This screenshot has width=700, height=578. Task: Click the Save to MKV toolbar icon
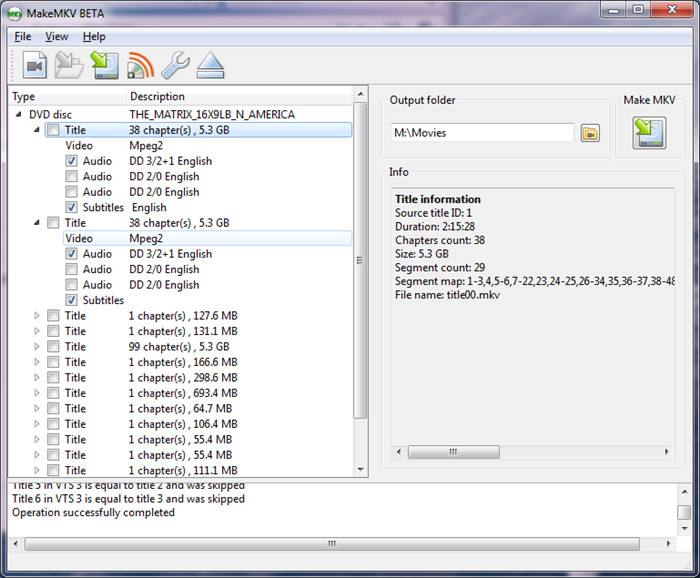click(x=104, y=66)
